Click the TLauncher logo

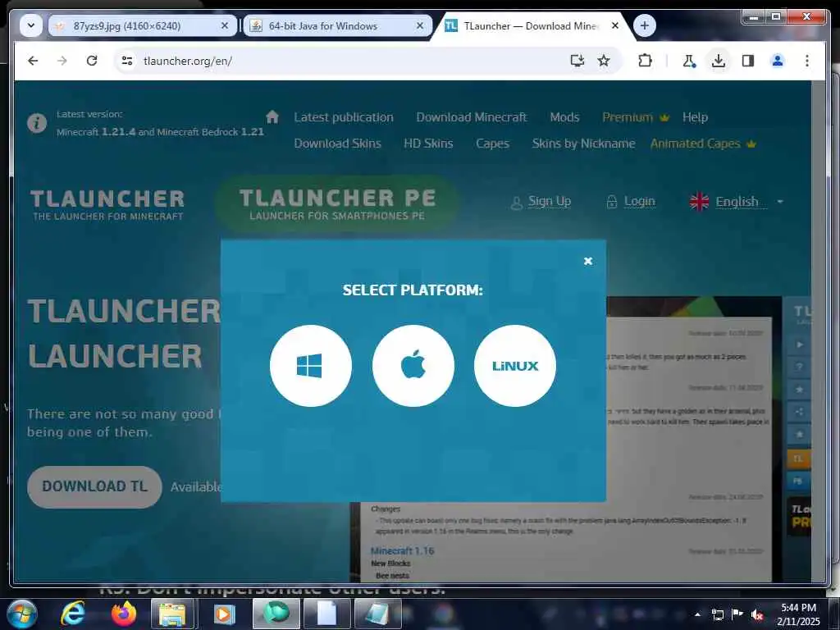(107, 204)
